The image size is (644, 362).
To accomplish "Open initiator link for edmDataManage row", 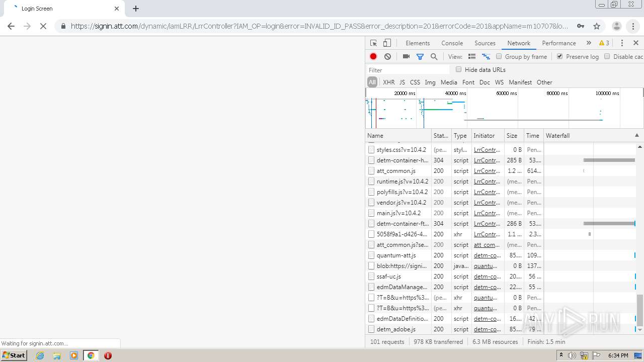I will (x=487, y=287).
